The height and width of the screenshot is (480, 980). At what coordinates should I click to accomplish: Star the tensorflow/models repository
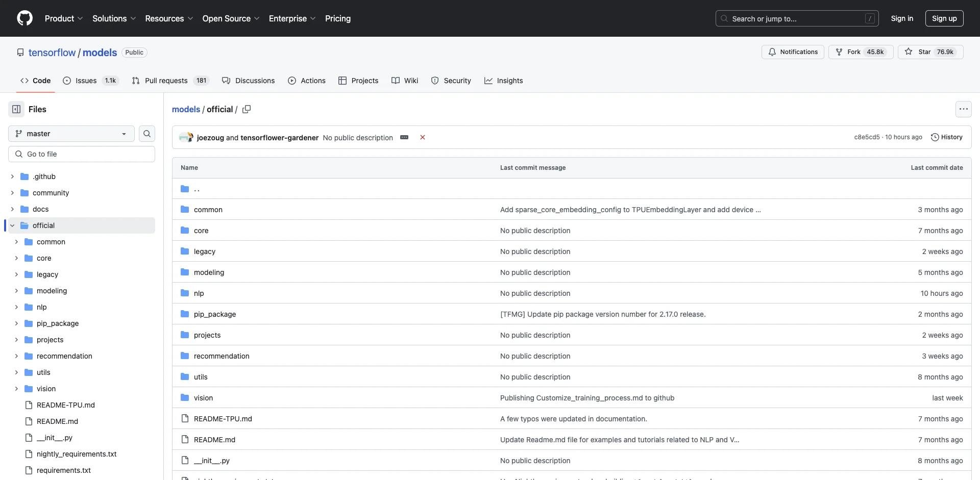[x=930, y=52]
